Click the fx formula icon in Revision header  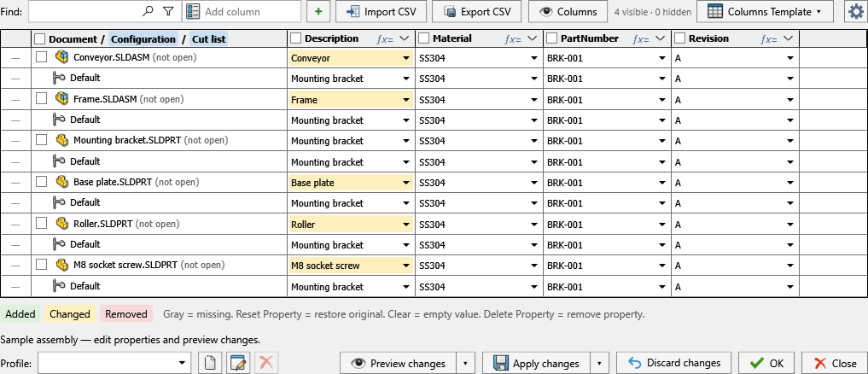(770, 38)
